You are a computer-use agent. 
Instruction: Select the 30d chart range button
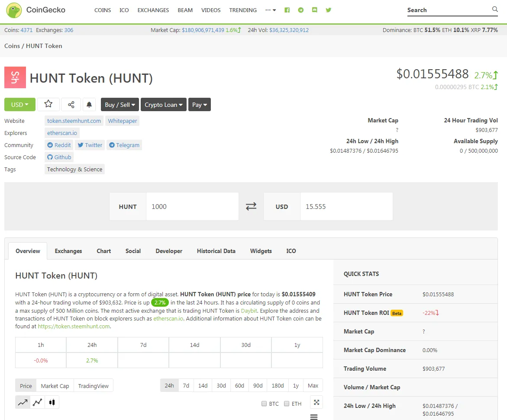coord(221,385)
